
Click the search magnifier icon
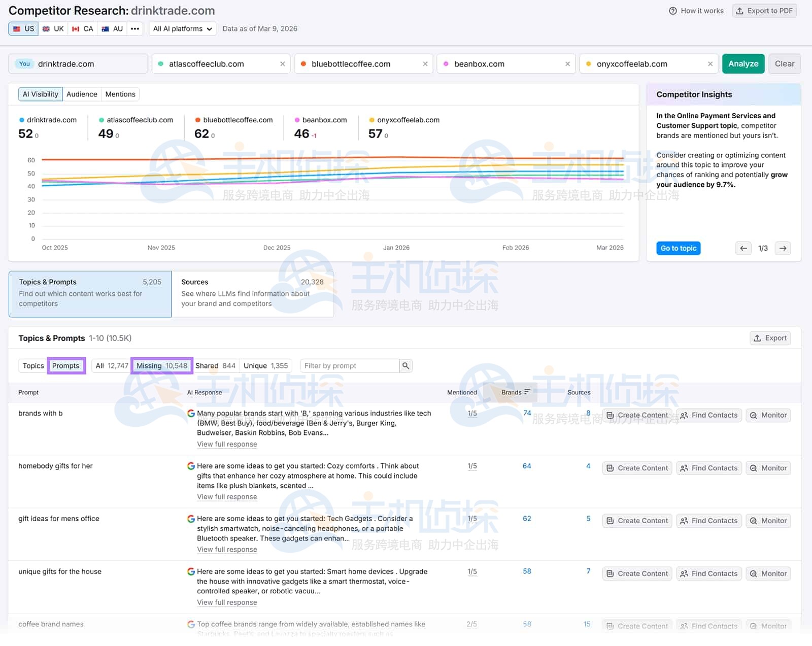pyautogui.click(x=405, y=366)
